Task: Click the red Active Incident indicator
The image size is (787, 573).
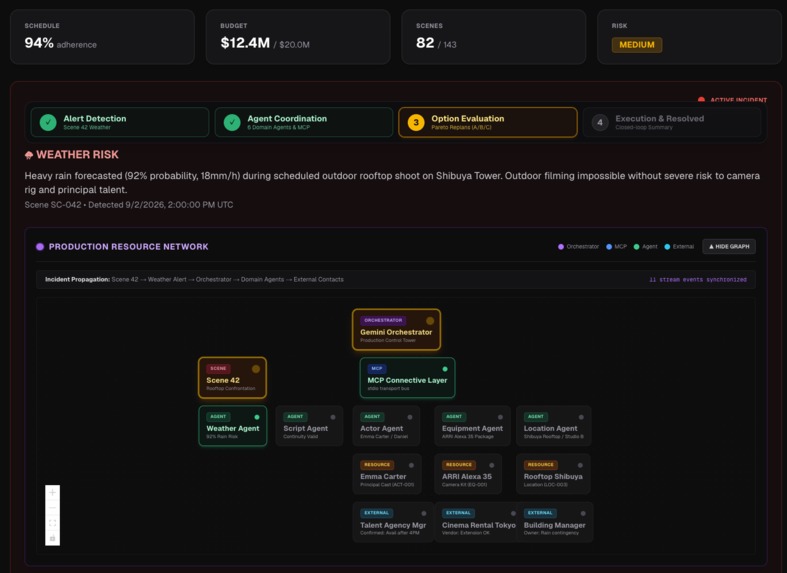Action: 701,100
